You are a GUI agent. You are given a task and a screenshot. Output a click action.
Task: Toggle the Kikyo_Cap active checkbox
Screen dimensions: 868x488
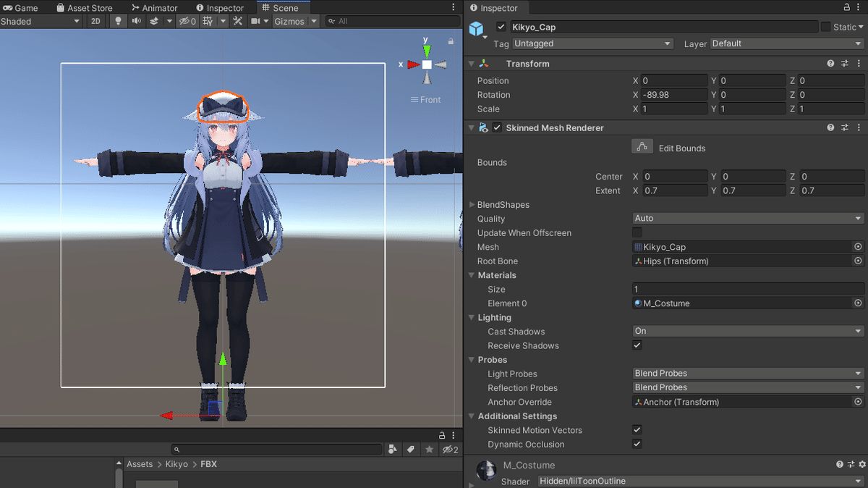click(501, 27)
